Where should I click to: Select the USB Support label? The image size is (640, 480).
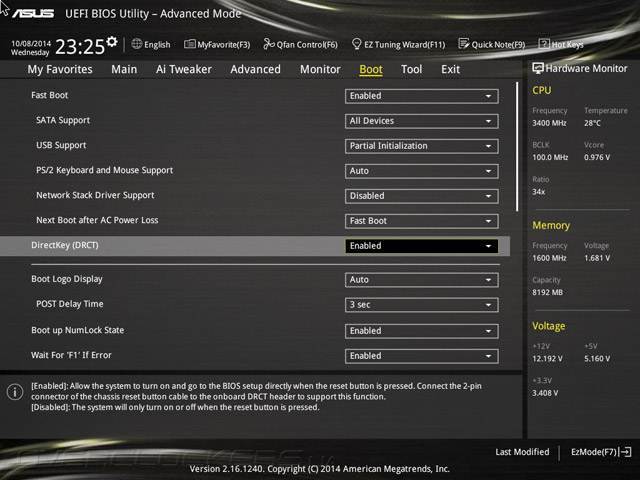(x=61, y=145)
